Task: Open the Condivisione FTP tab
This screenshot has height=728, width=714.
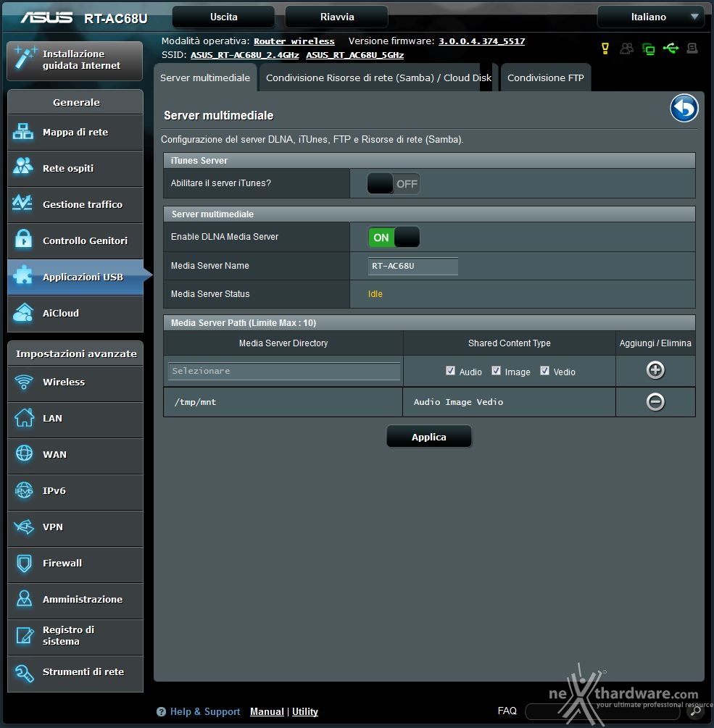Action: [x=545, y=78]
